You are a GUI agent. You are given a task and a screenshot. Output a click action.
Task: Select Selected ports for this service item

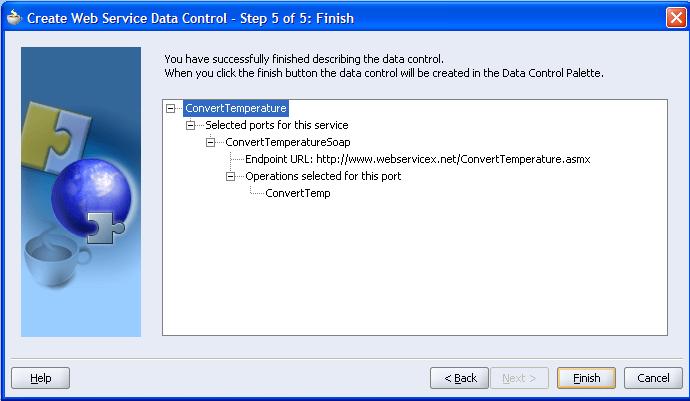pos(276,125)
